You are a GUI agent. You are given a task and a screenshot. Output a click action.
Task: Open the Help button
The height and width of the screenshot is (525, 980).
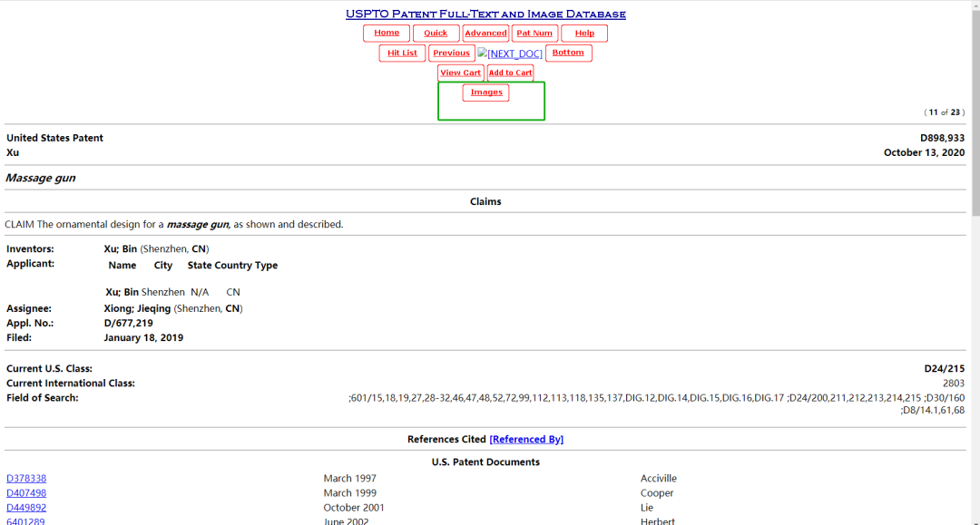coord(584,33)
